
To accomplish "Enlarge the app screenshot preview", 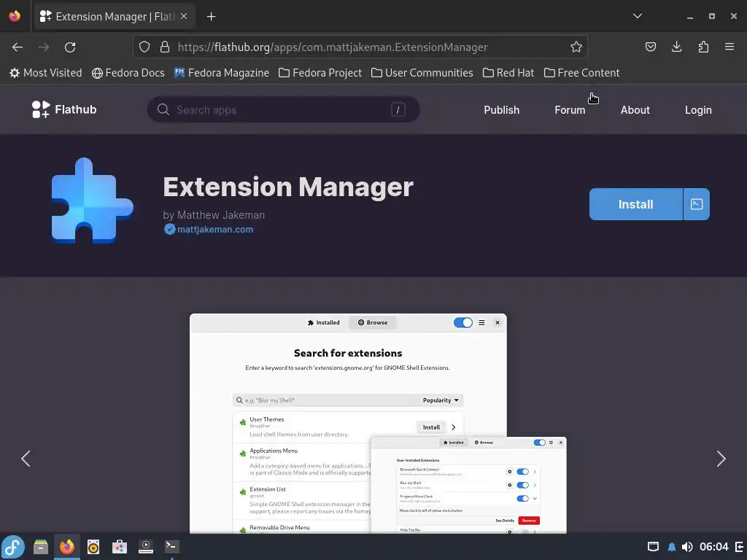I will 379,424.
